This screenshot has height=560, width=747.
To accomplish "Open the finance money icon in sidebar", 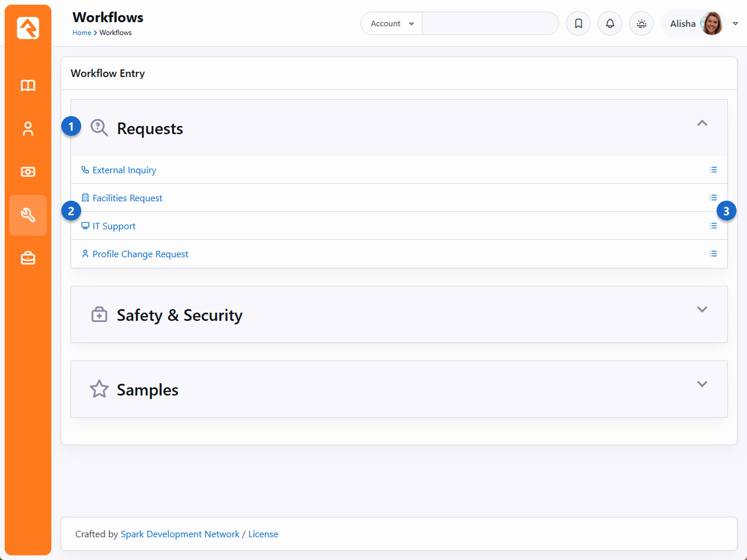I will pyautogui.click(x=28, y=172).
